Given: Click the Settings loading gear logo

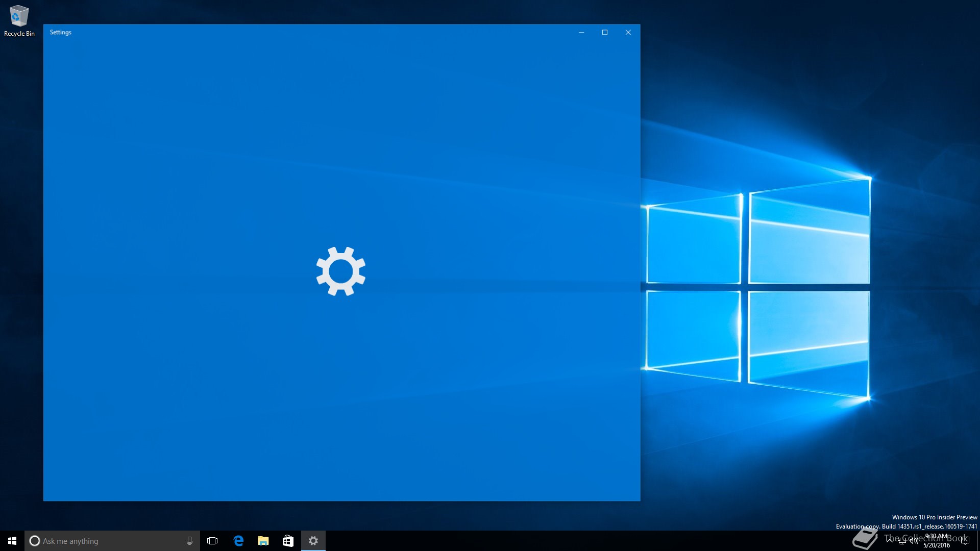Looking at the screenshot, I should 341,271.
